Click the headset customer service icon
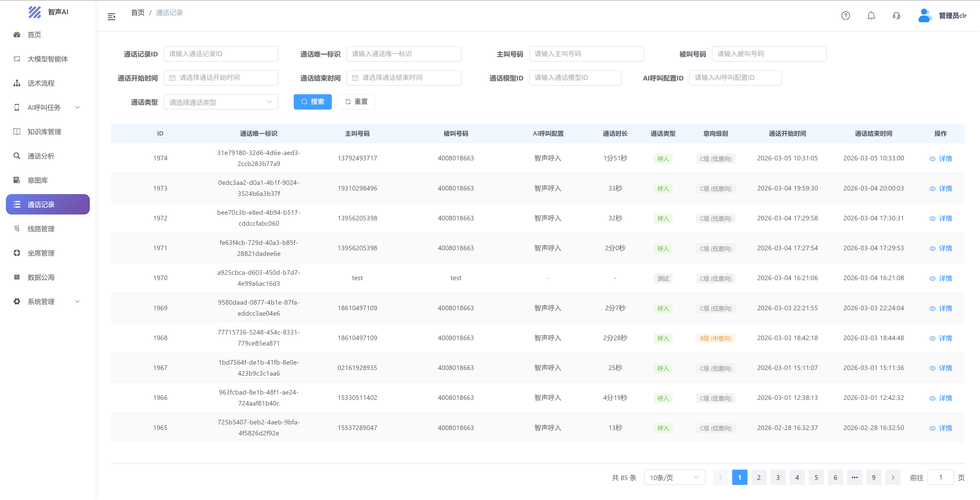 896,16
